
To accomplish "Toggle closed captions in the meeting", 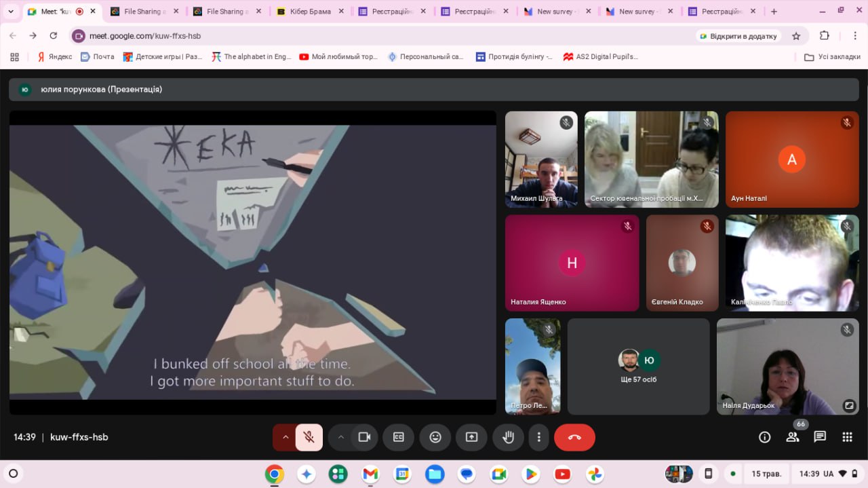I will point(399,437).
